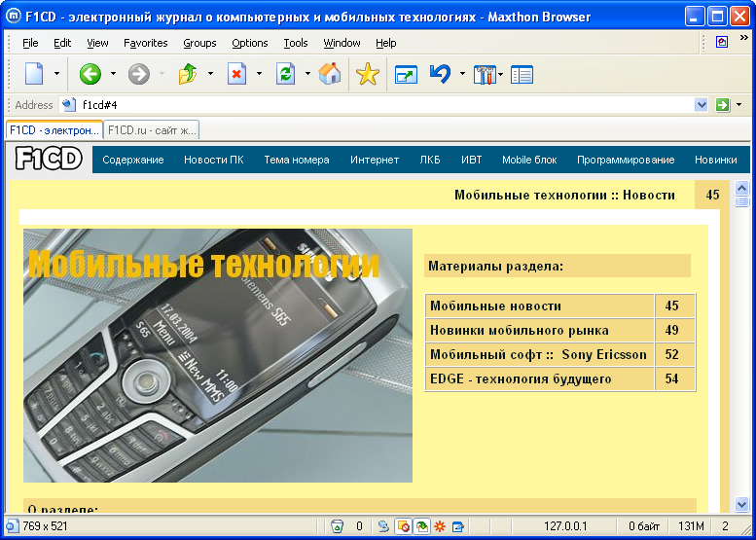Expand the New Page dropdown arrow

pyautogui.click(x=56, y=74)
